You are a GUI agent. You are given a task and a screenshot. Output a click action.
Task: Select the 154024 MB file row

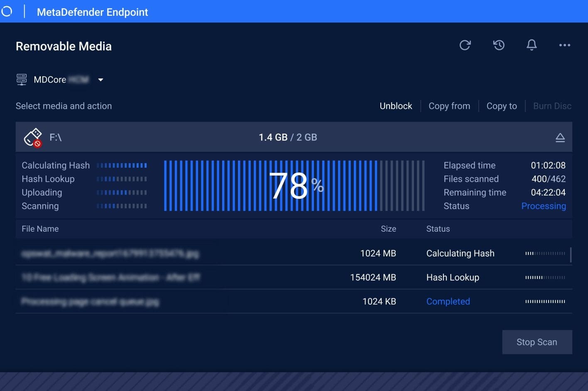(x=294, y=277)
